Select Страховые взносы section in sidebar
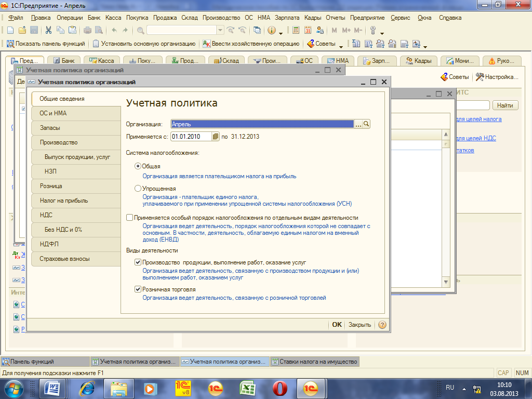Screen dimensions: 532x399 pos(76,259)
